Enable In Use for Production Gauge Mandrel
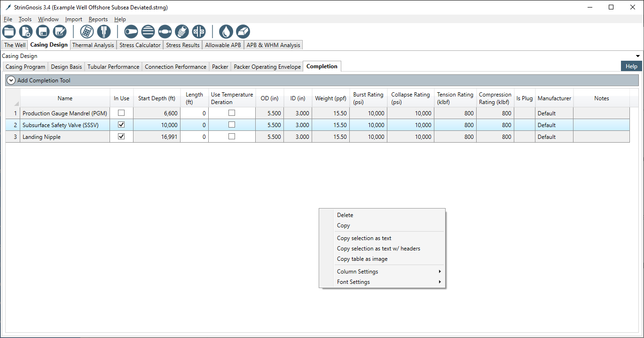644x338 pixels. [121, 113]
